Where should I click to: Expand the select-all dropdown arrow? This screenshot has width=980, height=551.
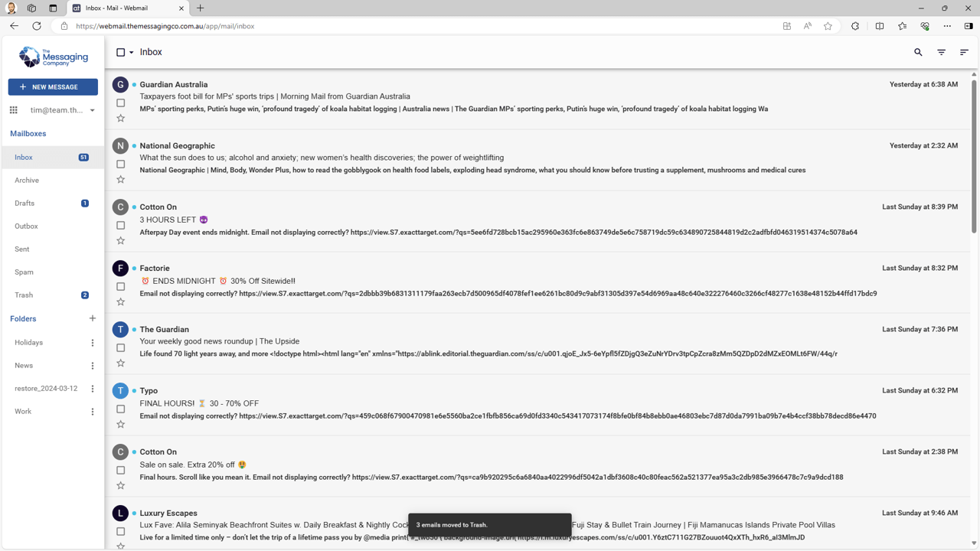point(132,53)
